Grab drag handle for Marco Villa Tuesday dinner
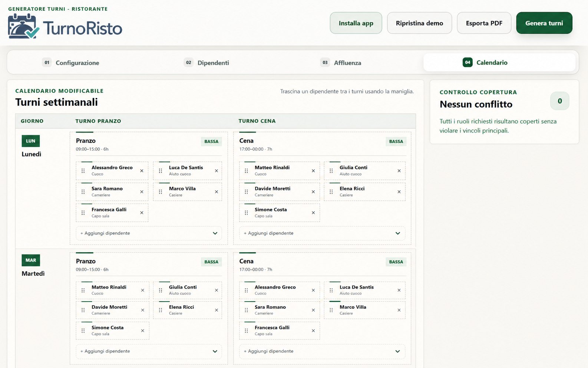588x368 pixels. (331, 310)
